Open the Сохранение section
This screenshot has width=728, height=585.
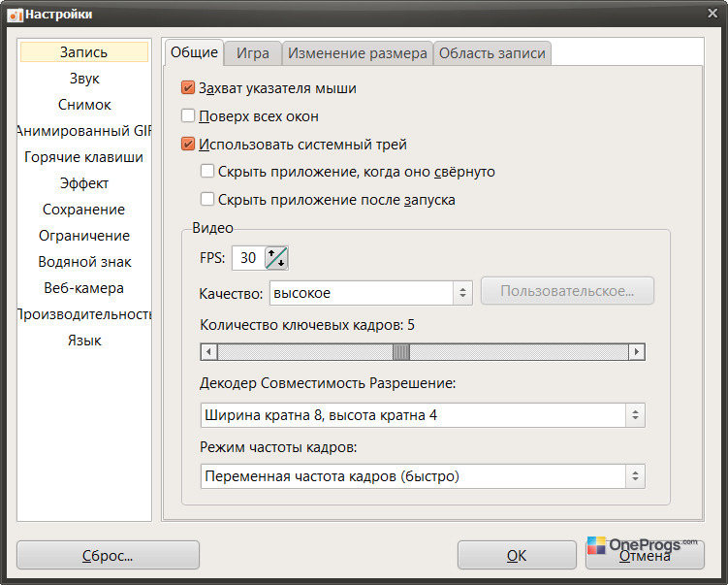point(84,210)
